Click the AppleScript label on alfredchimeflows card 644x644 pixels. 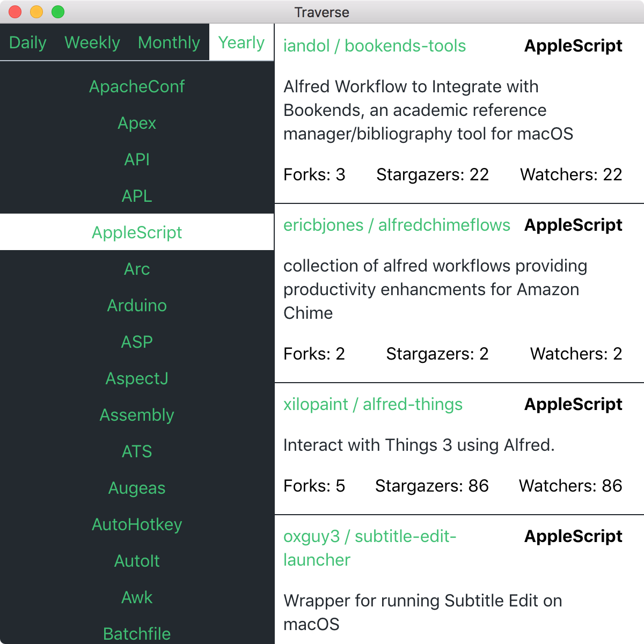(573, 225)
